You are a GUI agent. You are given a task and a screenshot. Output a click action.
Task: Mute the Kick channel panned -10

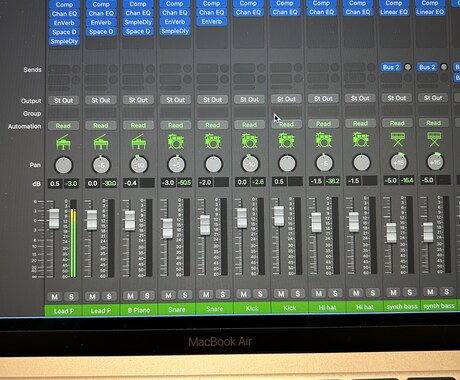pos(244,294)
